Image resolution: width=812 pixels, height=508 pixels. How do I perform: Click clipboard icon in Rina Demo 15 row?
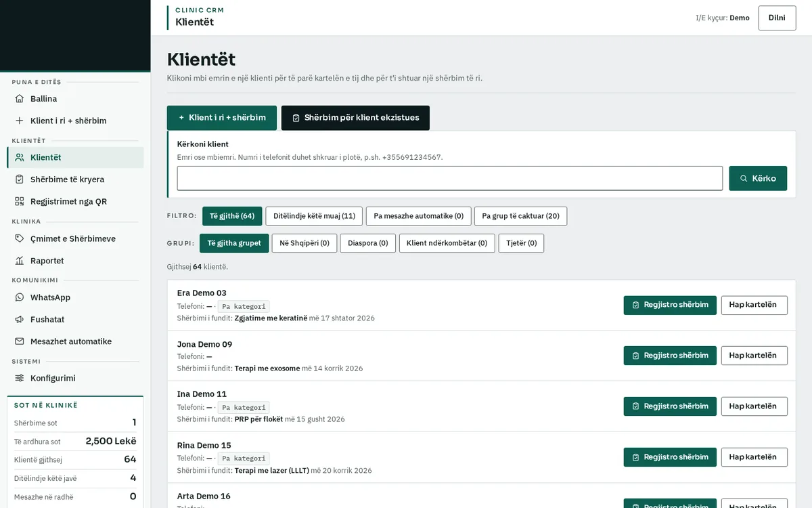click(635, 457)
